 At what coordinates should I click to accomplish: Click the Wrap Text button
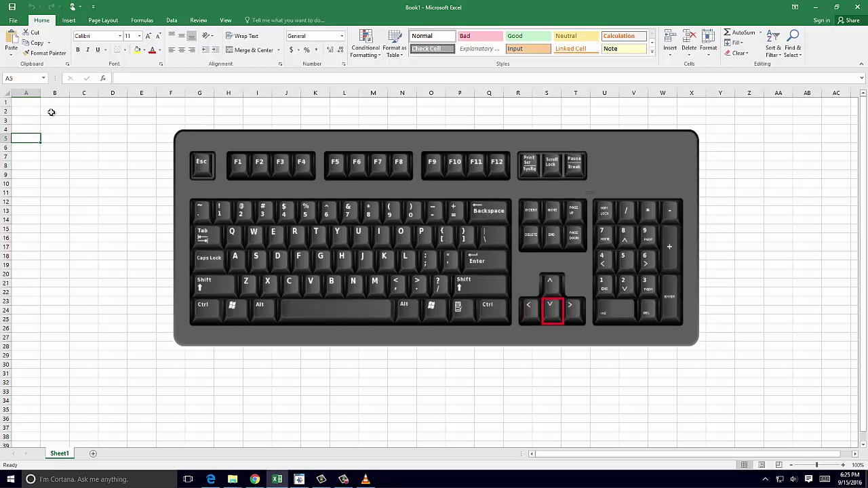(242, 36)
